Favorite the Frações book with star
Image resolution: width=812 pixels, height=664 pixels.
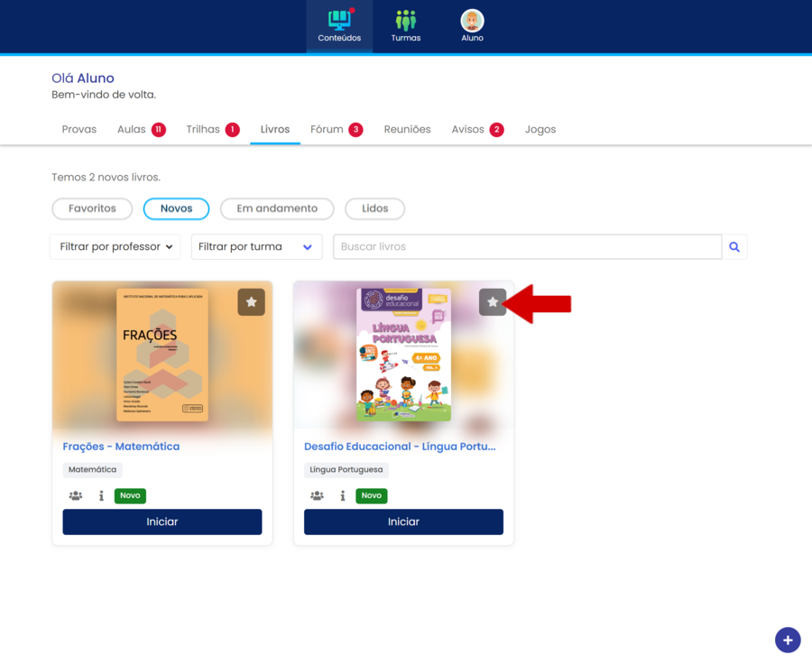click(251, 302)
